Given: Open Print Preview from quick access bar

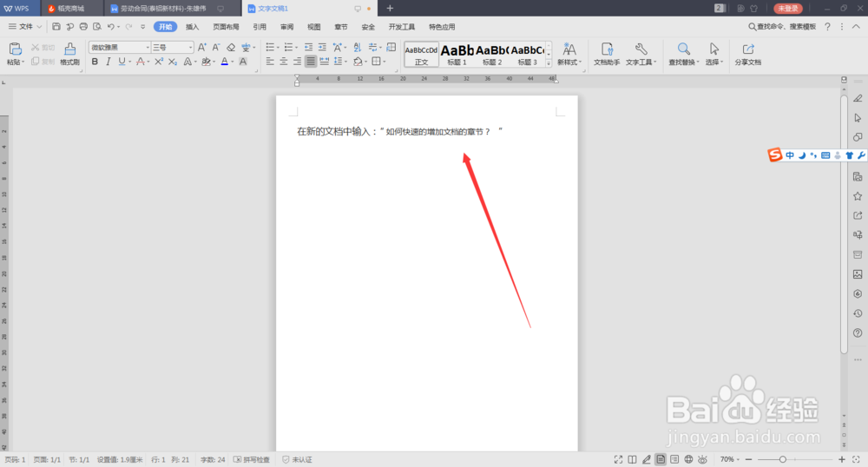Looking at the screenshot, I should (97, 27).
